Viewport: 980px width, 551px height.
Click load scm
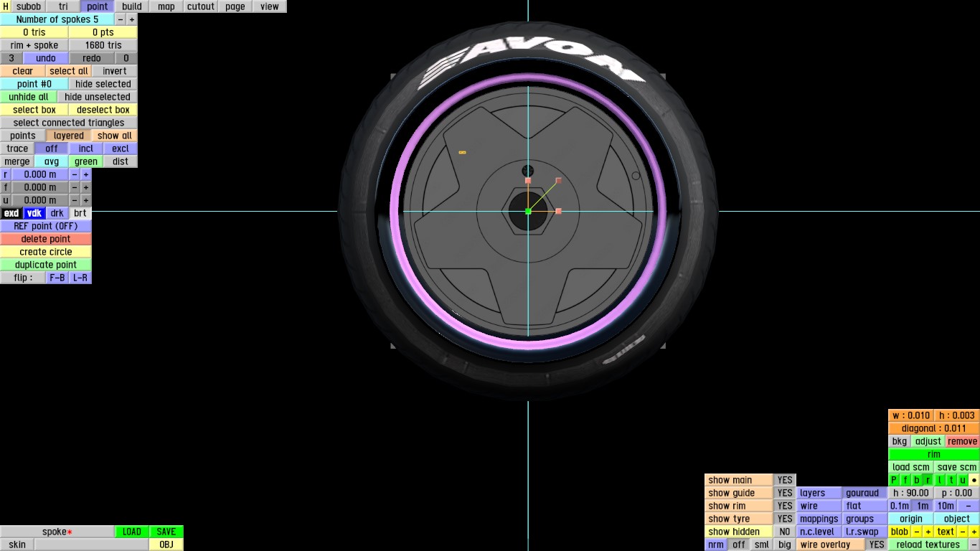[911, 467]
